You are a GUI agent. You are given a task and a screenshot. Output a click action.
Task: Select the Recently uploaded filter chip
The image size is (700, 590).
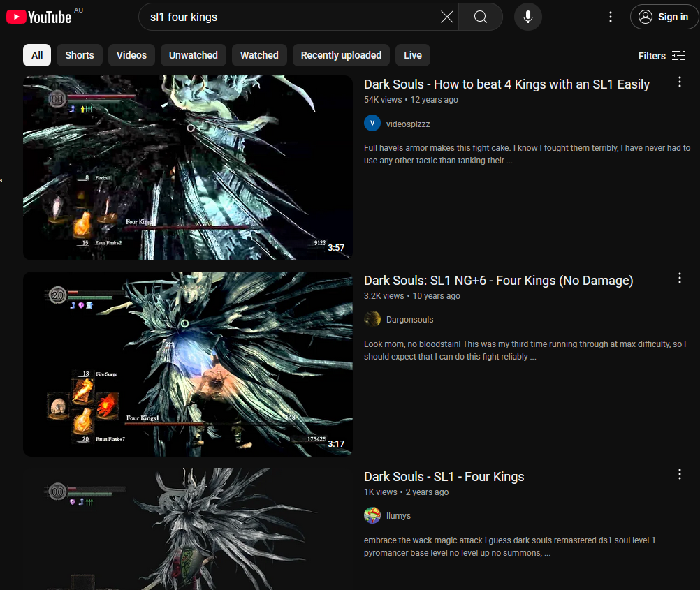click(x=341, y=55)
